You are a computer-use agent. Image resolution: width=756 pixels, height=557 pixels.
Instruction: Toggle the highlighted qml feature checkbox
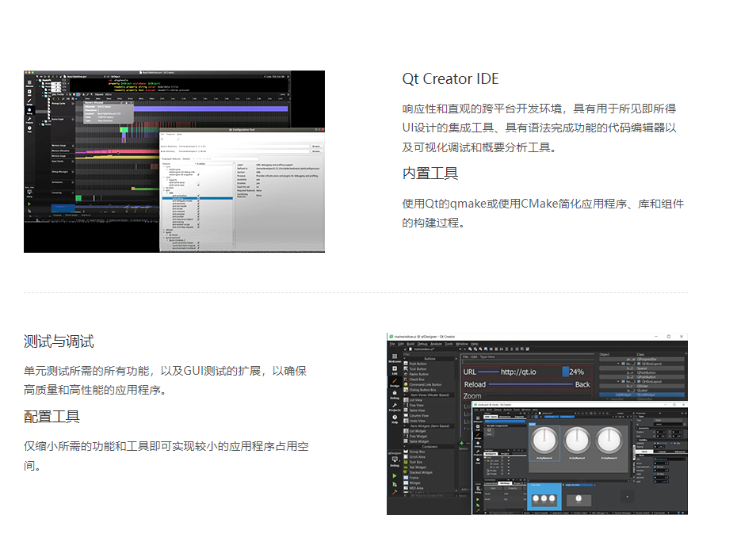coord(197,198)
